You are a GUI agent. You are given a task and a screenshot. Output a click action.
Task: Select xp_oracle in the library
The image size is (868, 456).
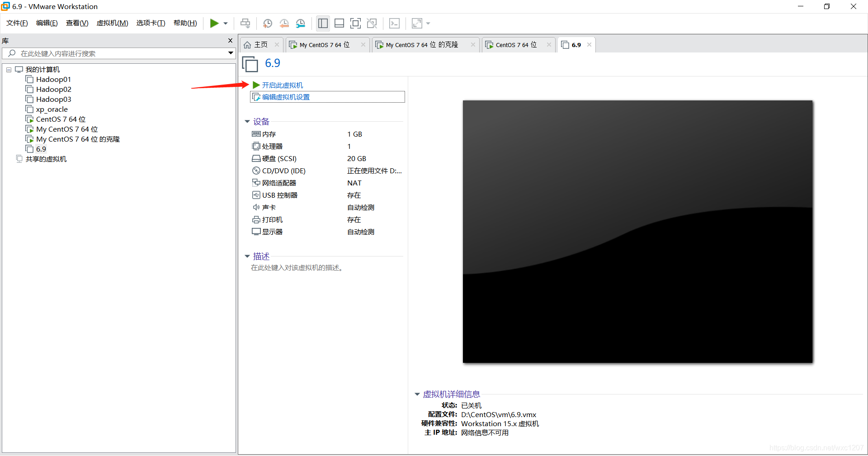point(47,109)
